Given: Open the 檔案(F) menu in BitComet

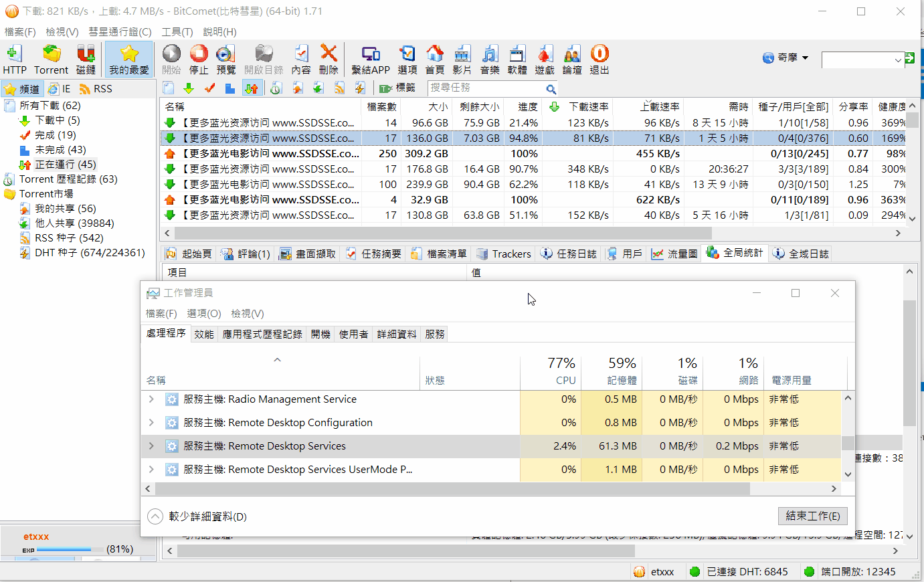Looking at the screenshot, I should point(20,32).
